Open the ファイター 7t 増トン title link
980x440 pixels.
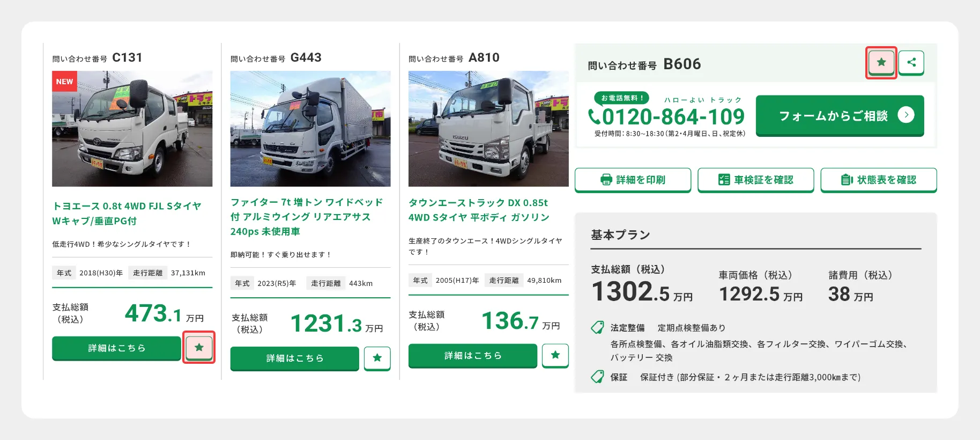tap(307, 217)
